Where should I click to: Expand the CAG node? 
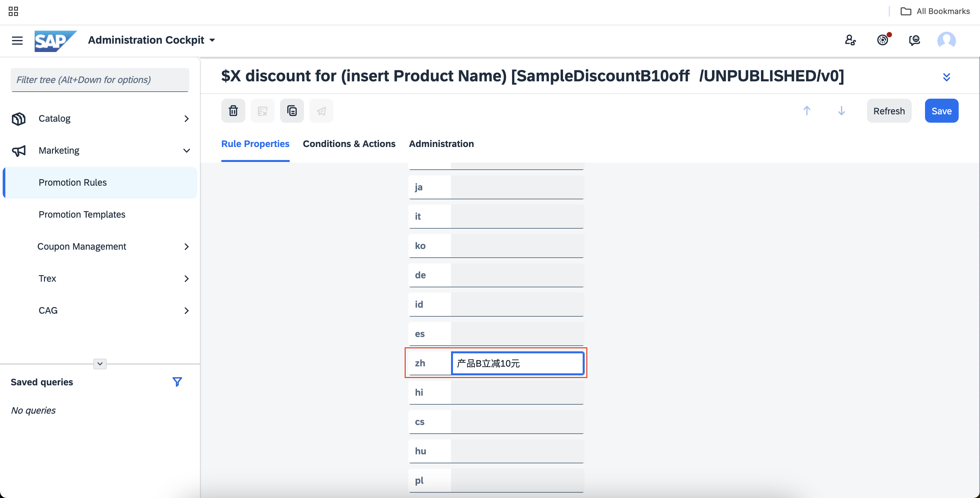tap(186, 310)
